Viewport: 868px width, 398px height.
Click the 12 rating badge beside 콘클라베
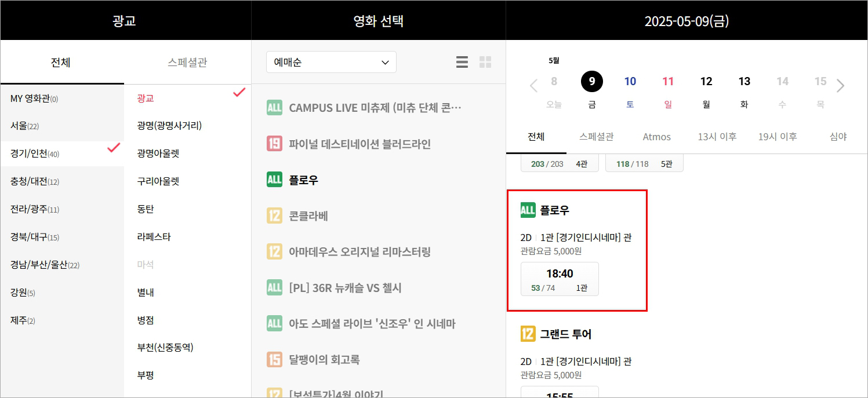274,216
